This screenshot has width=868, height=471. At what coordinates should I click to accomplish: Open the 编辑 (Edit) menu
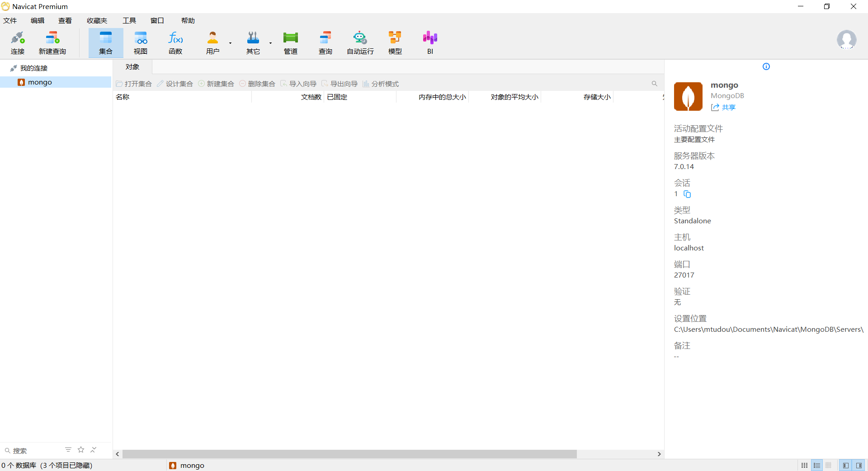38,21
